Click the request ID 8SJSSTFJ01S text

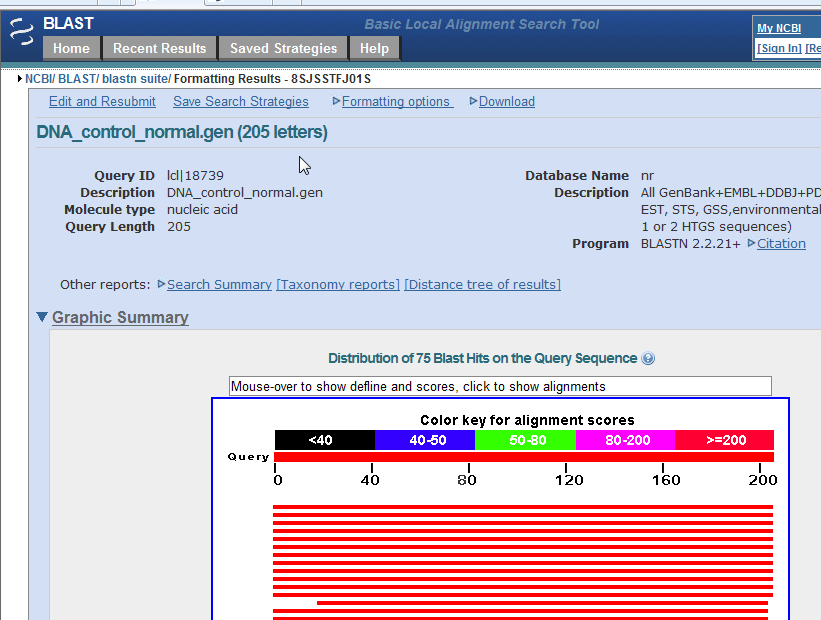[x=331, y=79]
